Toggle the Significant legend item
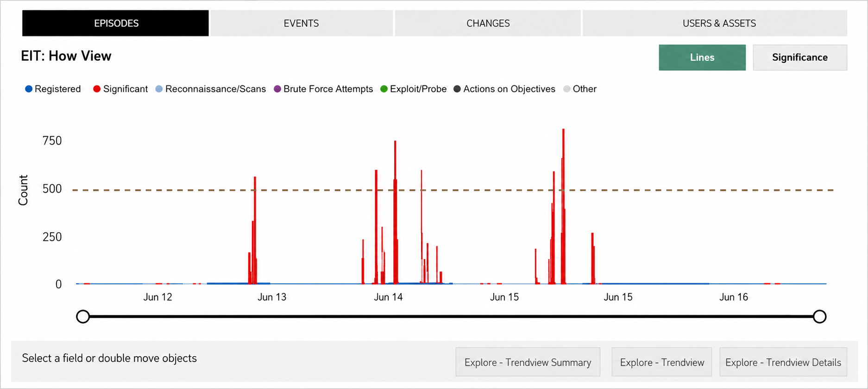Screen dimensions: 868x389 click(120, 89)
